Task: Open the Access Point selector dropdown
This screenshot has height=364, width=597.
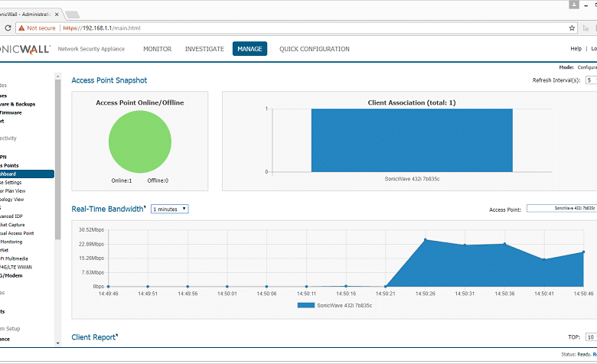Action: [x=562, y=208]
